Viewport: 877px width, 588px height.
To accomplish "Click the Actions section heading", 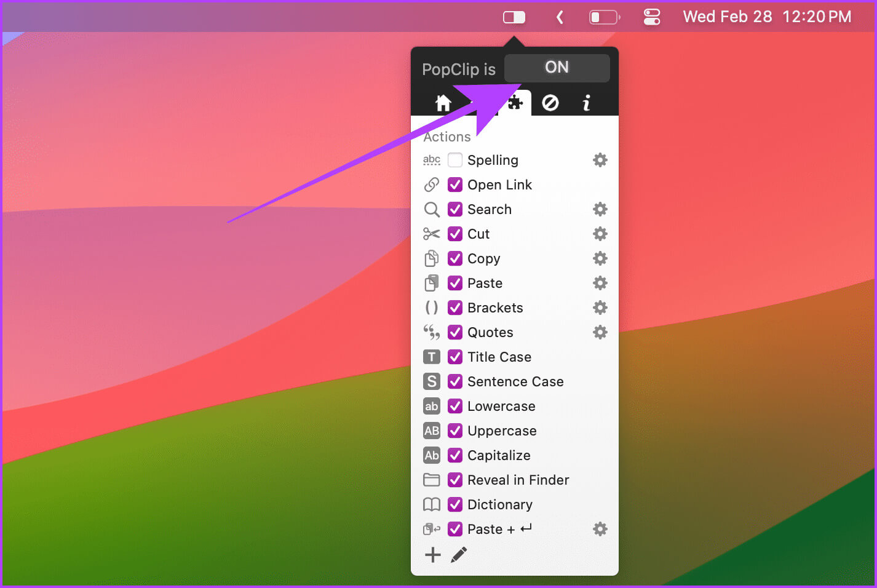I will click(447, 137).
